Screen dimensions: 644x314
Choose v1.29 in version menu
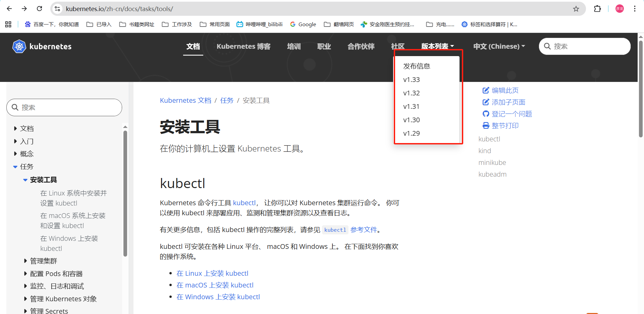click(427, 133)
